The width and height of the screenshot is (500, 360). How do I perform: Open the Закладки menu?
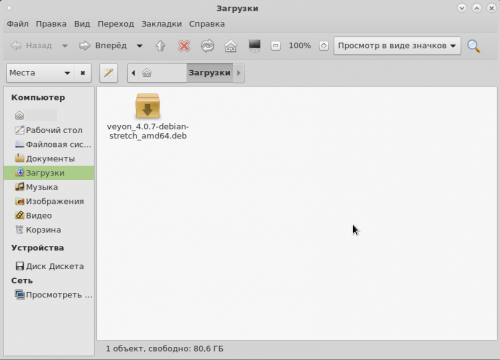(162, 24)
